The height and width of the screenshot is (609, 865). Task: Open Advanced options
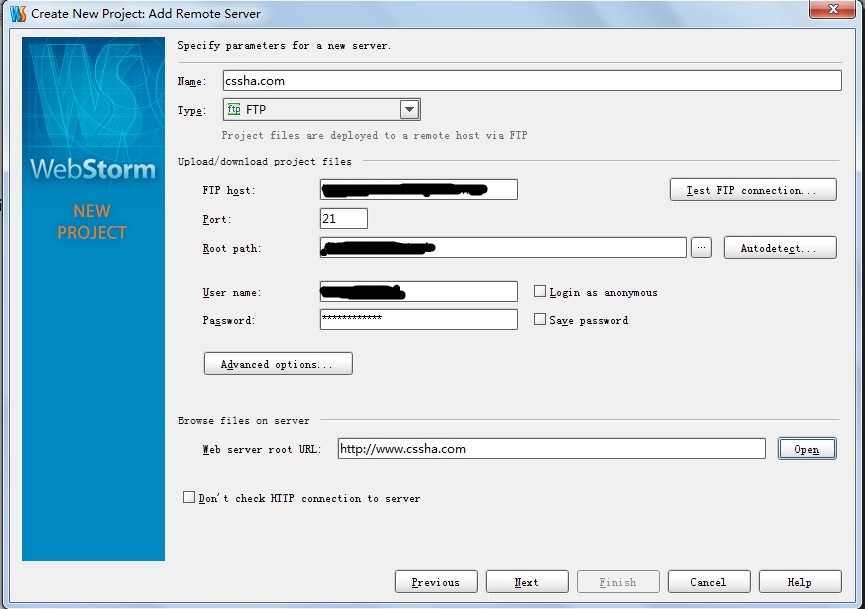pyautogui.click(x=278, y=364)
